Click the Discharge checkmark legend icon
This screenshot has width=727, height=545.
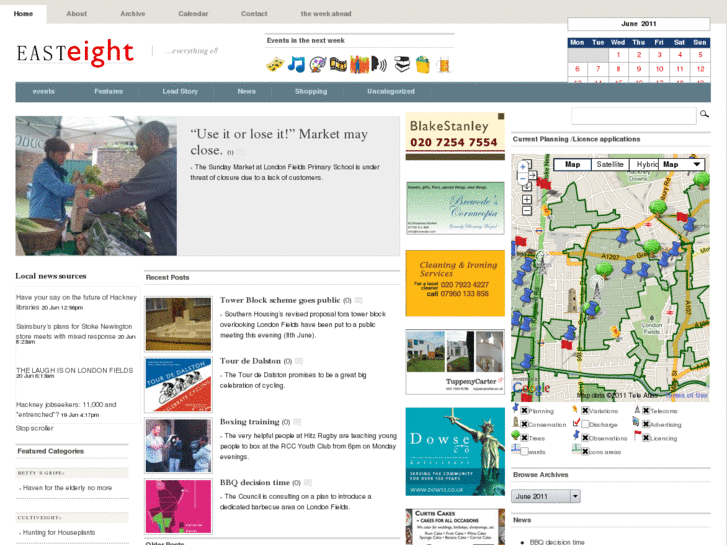coord(576,423)
